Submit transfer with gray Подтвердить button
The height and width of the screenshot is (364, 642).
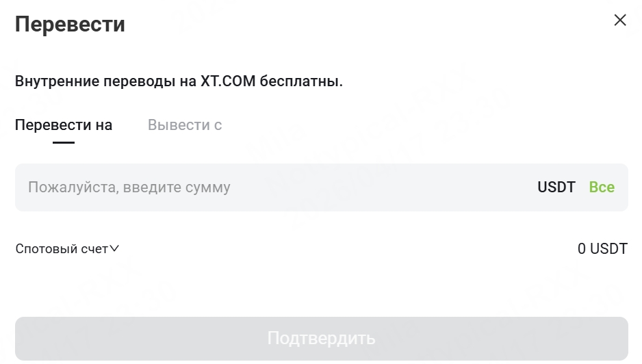pyautogui.click(x=322, y=339)
